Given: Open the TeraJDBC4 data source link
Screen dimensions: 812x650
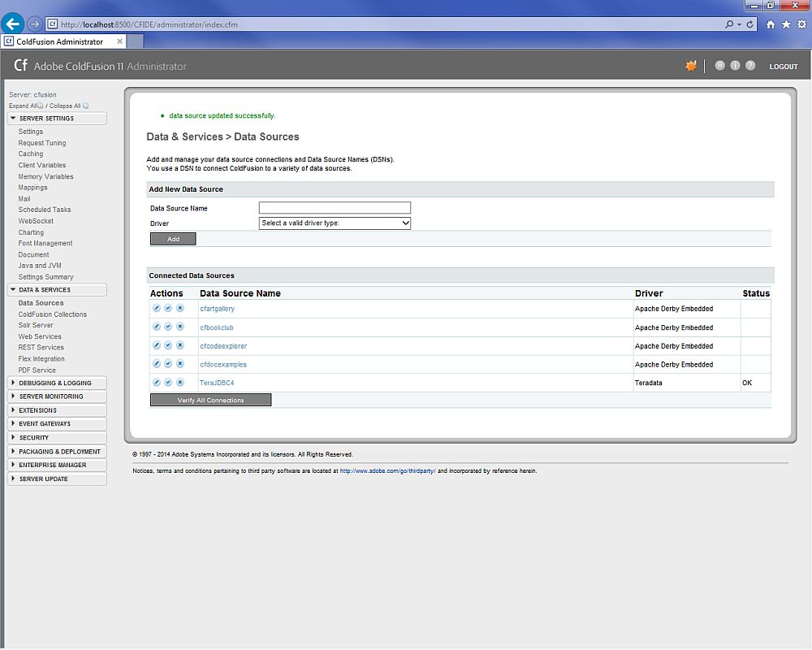Looking at the screenshot, I should 217,383.
